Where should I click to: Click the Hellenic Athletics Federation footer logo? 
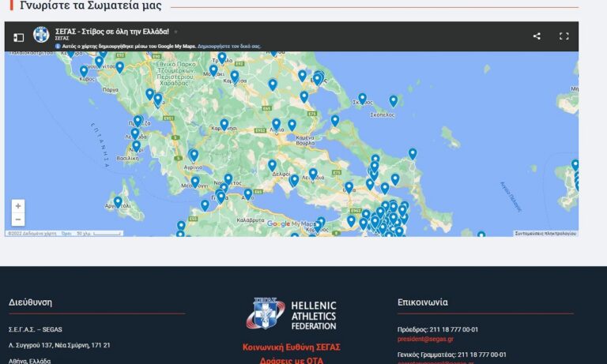tap(291, 314)
